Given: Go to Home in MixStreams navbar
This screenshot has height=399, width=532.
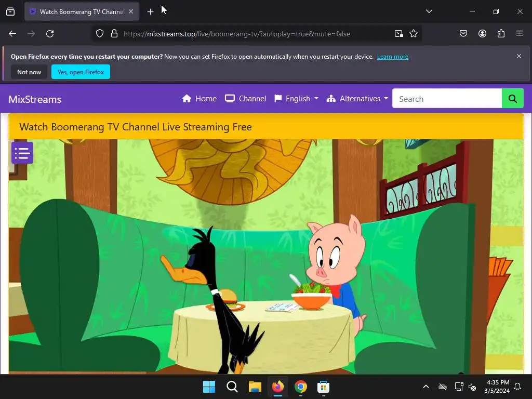Looking at the screenshot, I should [199, 99].
